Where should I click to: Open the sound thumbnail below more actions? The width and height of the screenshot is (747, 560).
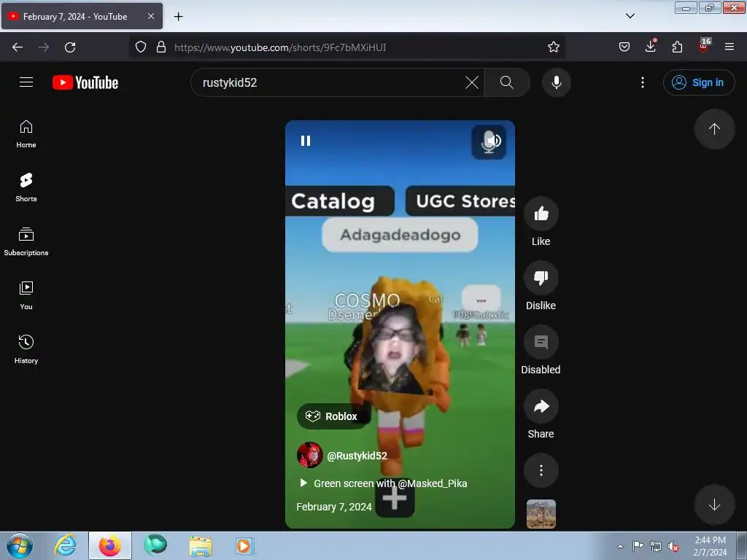tap(541, 514)
